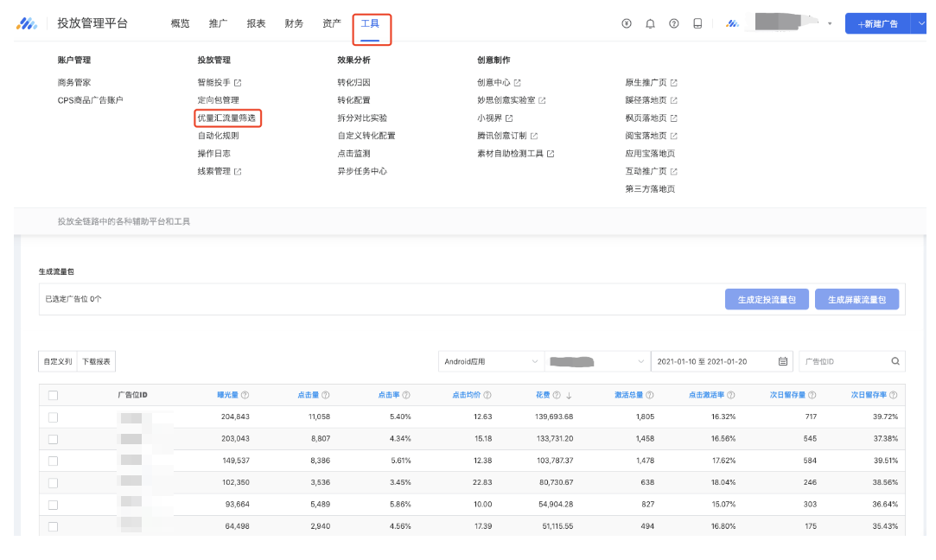
Task: Click the search magnifier icon in 广告位ID field
Action: pyautogui.click(x=895, y=361)
